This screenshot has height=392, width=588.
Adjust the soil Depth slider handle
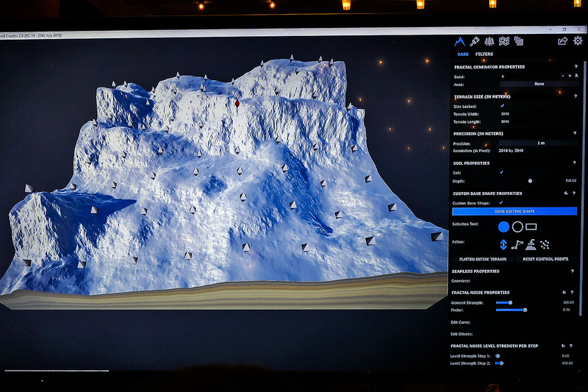tap(530, 181)
